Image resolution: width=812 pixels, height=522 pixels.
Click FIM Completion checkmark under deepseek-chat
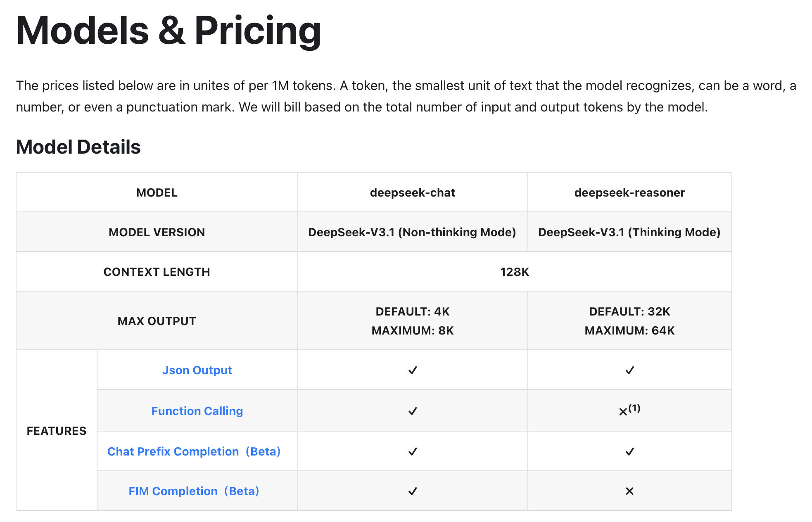pos(413,491)
